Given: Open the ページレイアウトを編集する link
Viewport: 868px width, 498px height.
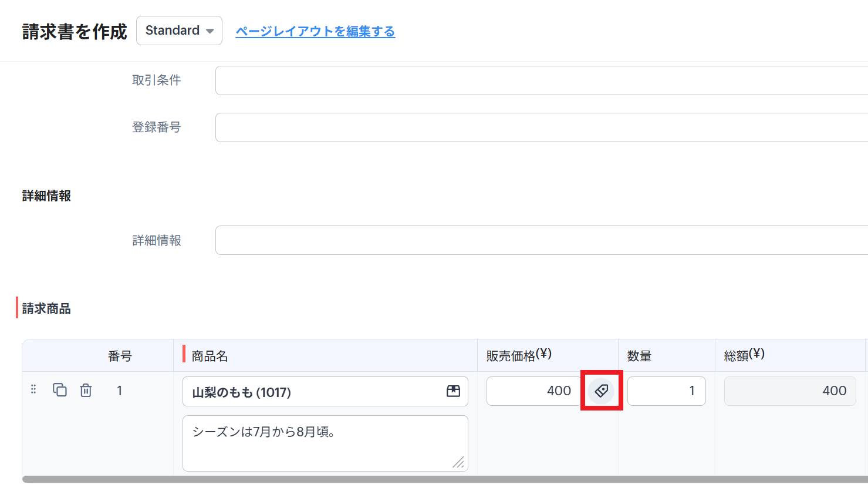Looking at the screenshot, I should pyautogui.click(x=315, y=31).
